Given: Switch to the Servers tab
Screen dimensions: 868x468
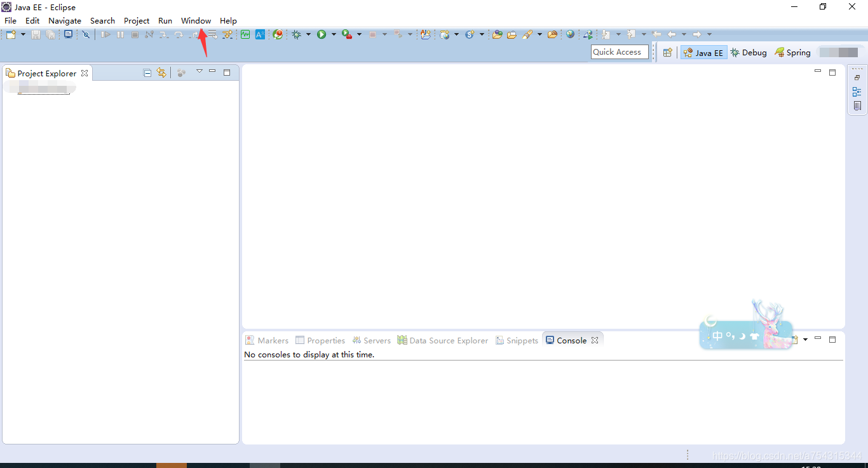Looking at the screenshot, I should tap(371, 340).
